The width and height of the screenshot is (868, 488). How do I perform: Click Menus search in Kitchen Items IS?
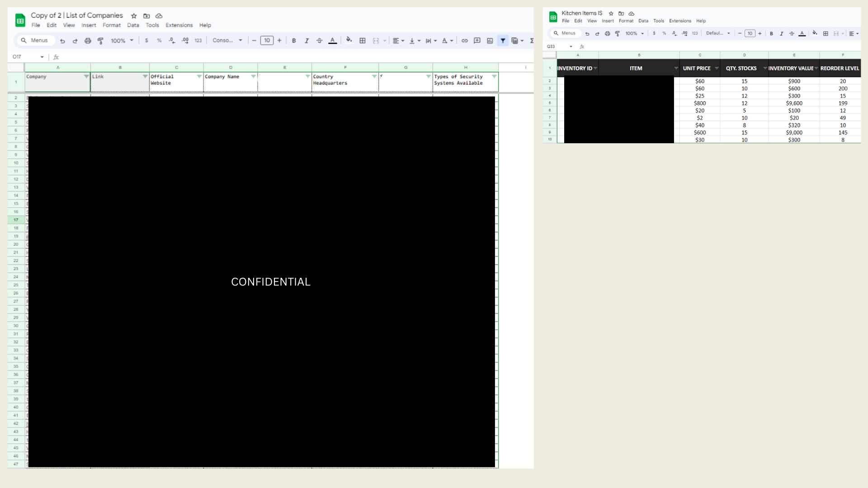pyautogui.click(x=565, y=33)
